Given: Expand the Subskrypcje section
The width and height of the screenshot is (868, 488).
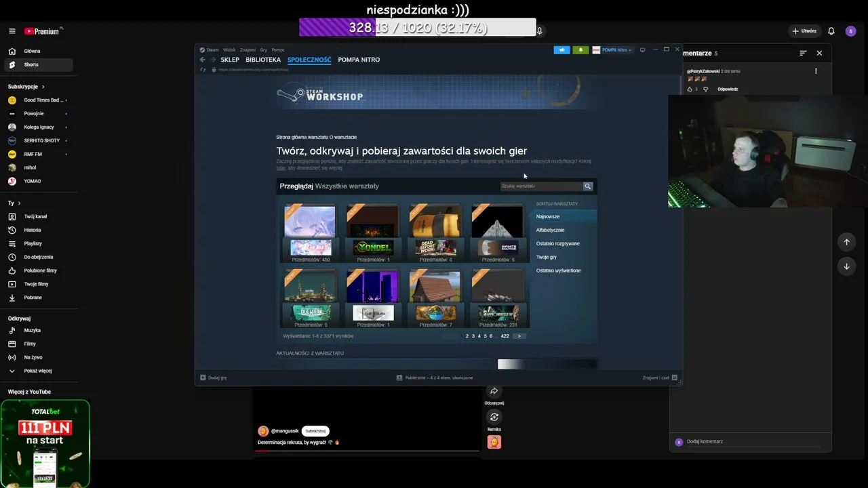Looking at the screenshot, I should point(26,87).
